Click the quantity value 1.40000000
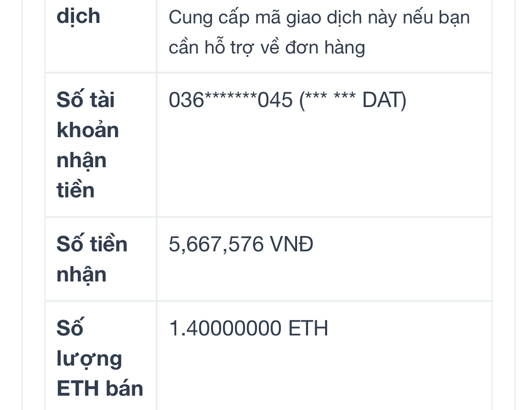This screenshot has width=532, height=410. click(x=225, y=329)
